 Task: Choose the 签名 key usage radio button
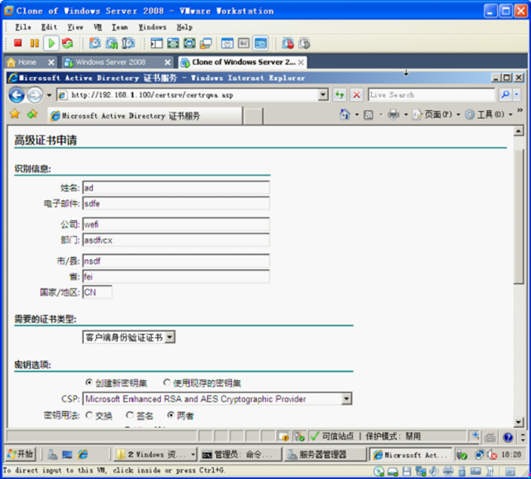(130, 415)
